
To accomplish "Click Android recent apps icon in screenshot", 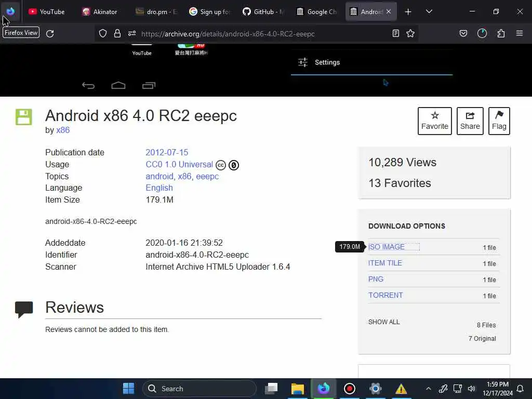I will pyautogui.click(x=149, y=86).
